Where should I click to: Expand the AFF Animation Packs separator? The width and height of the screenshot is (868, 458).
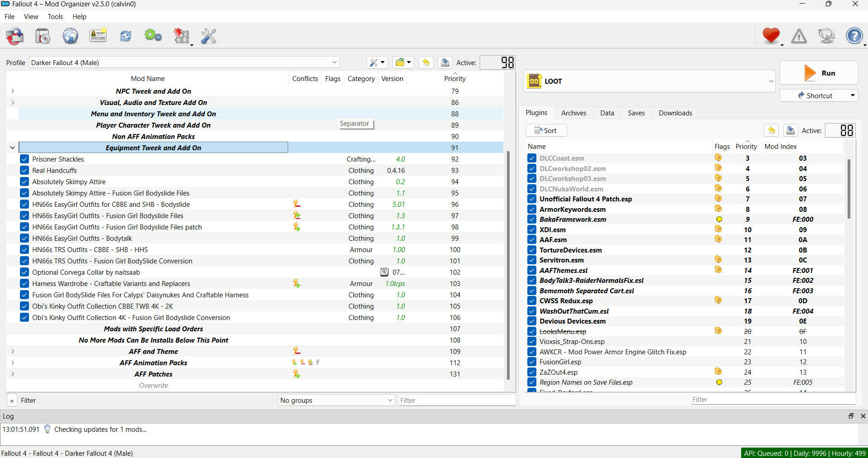[13, 363]
